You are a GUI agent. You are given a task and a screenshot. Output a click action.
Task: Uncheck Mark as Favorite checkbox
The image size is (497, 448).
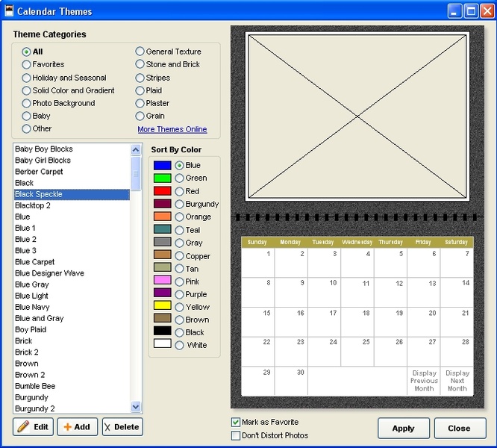point(236,422)
